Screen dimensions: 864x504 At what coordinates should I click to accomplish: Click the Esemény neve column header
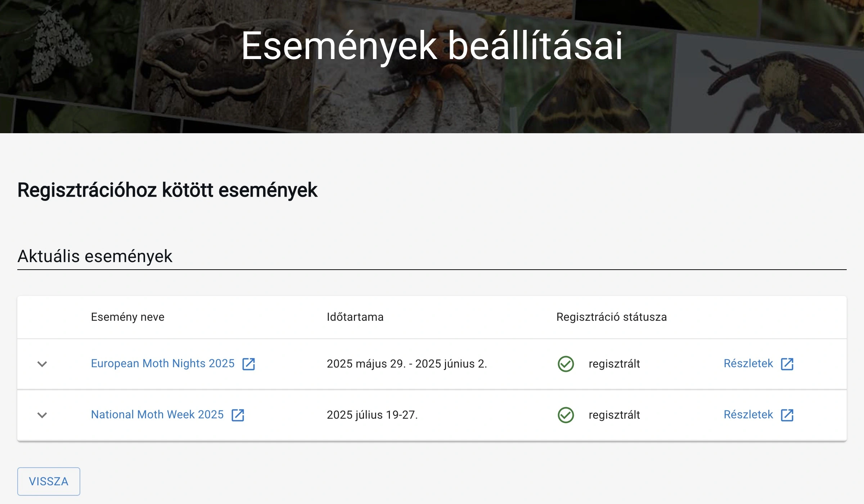(127, 317)
